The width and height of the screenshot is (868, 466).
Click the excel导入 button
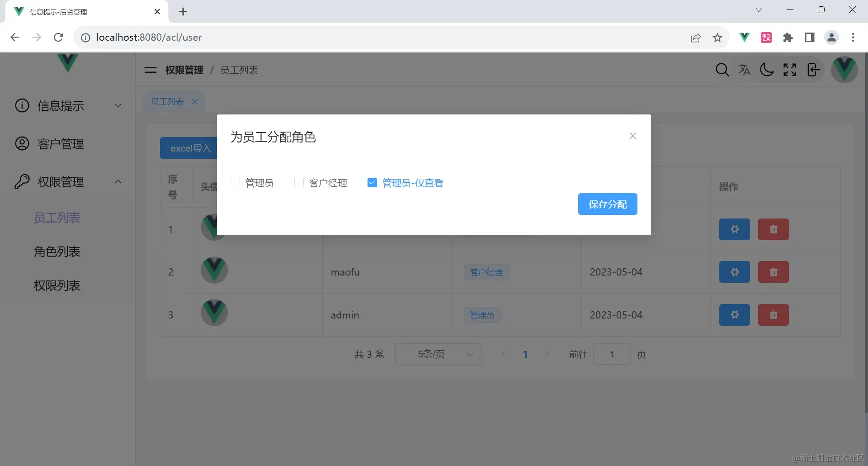tap(189, 148)
